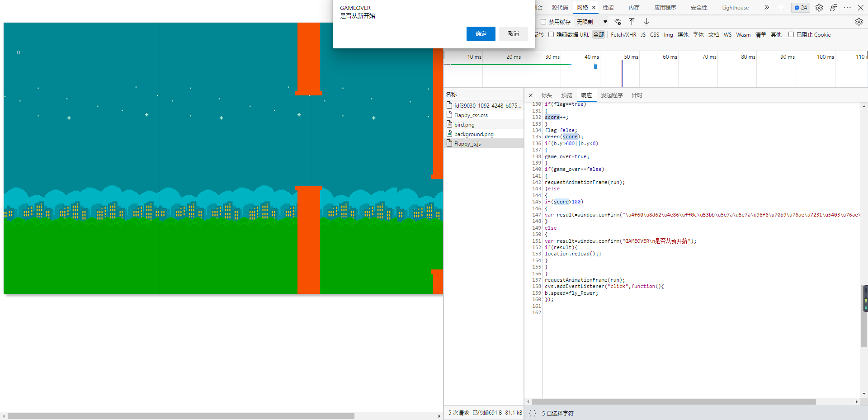Image resolution: width=868 pixels, height=420 pixels.
Task: Select the Flappy_js.js request
Action: (484, 143)
